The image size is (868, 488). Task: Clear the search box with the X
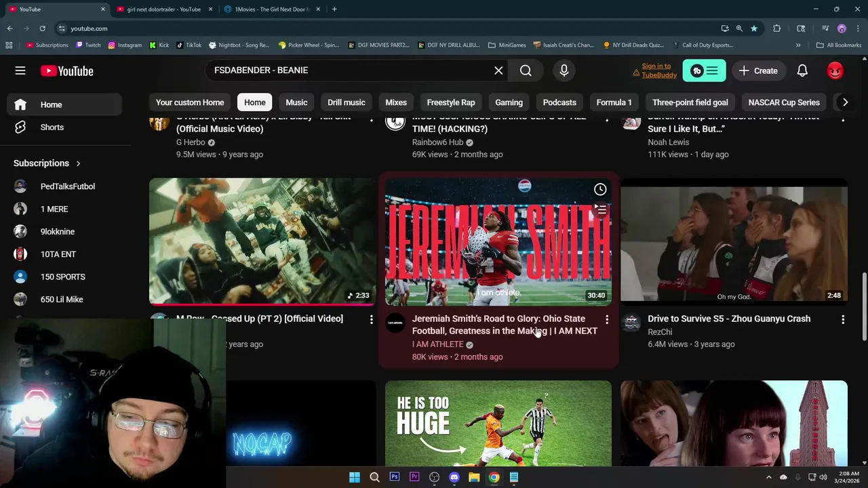pyautogui.click(x=498, y=70)
